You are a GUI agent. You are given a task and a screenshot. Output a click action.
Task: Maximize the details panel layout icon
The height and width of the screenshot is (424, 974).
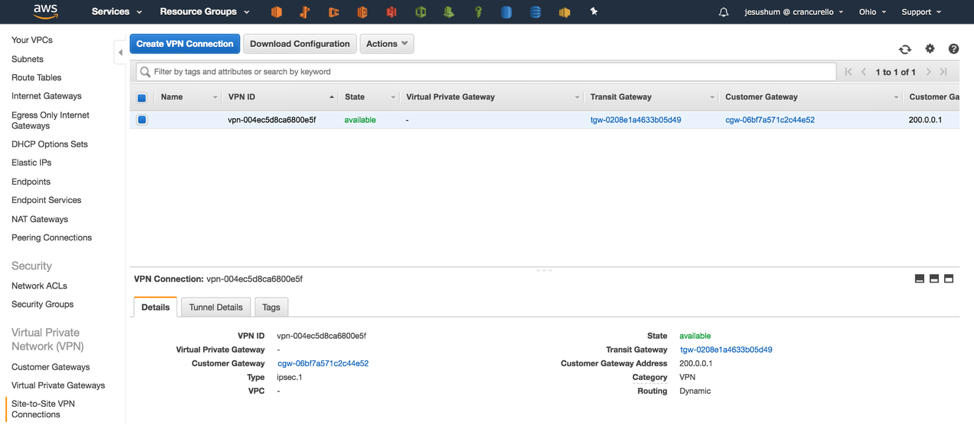[x=949, y=279]
